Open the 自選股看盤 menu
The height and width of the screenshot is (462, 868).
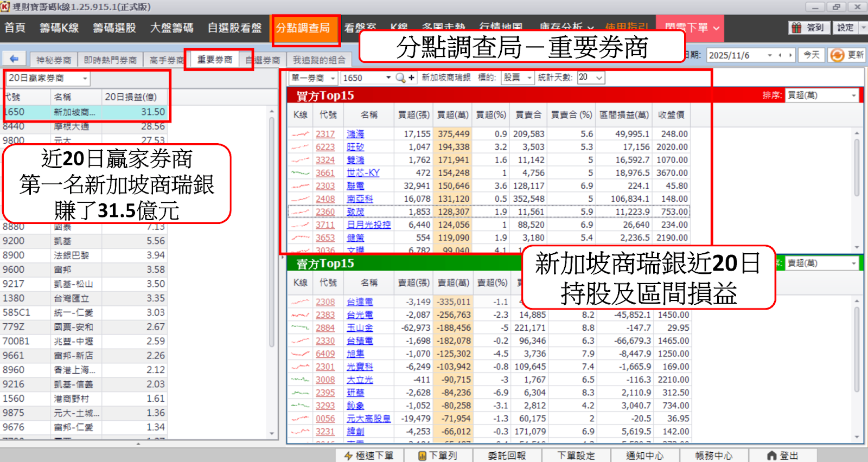[x=234, y=28]
